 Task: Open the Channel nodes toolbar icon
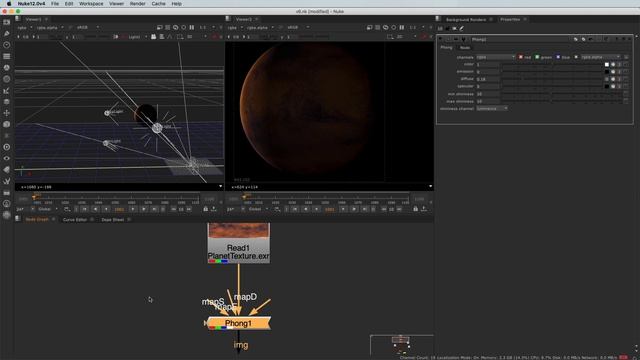coord(7,56)
